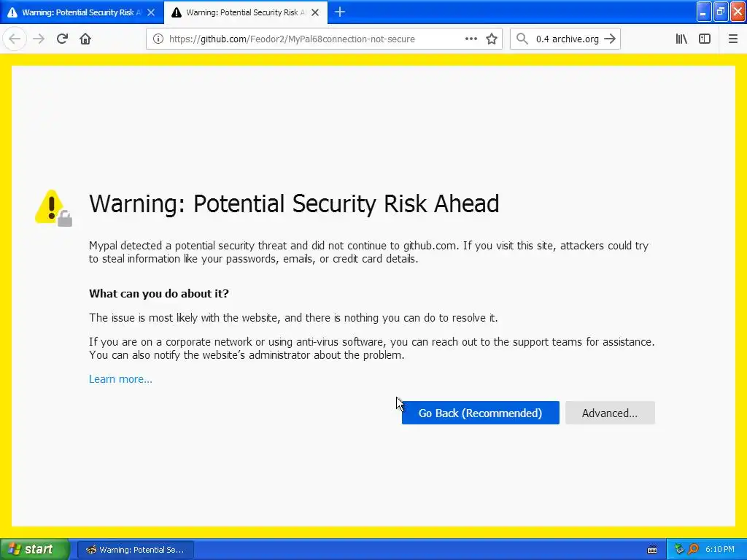Click the tray keyboard icon

(x=652, y=550)
